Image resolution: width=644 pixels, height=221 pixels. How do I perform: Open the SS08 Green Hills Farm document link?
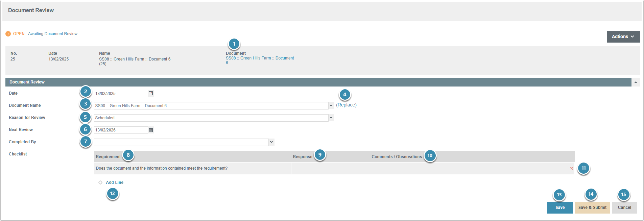tap(260, 58)
